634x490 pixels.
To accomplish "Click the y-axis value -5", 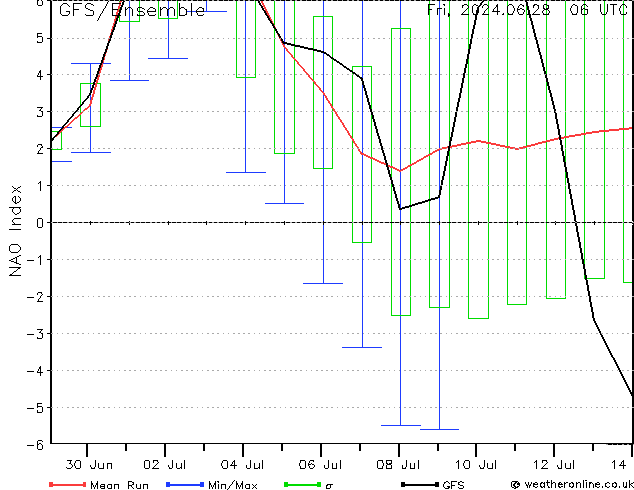I will (35, 408).
